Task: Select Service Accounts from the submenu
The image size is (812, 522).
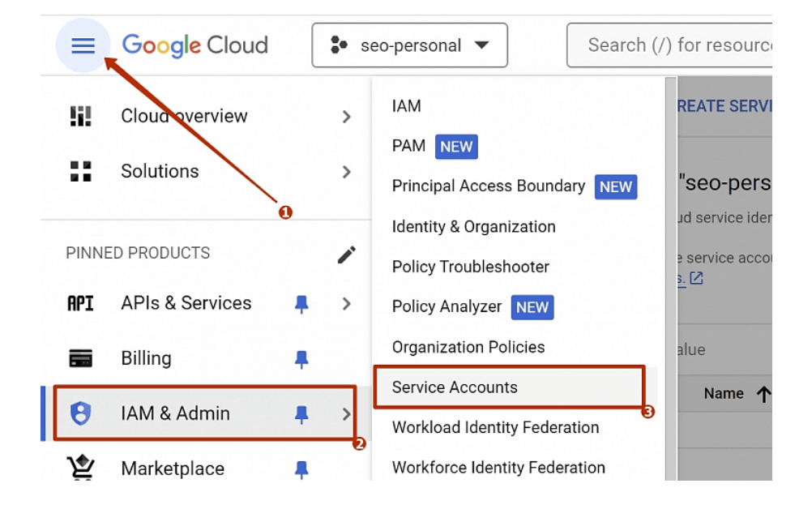Action: (455, 387)
